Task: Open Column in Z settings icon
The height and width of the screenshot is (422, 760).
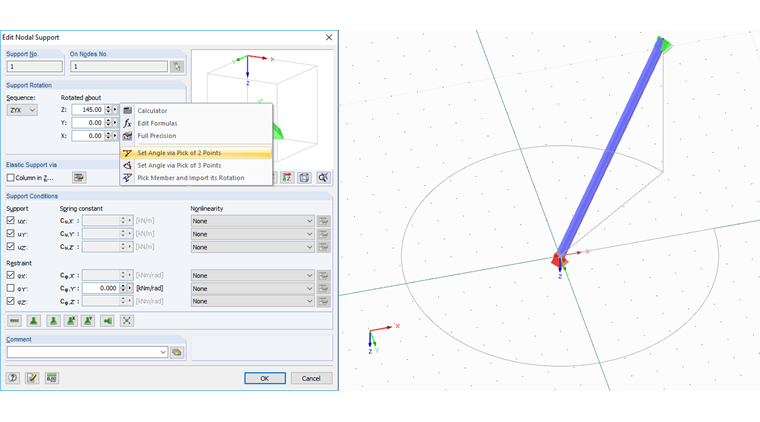Action: click(x=79, y=178)
